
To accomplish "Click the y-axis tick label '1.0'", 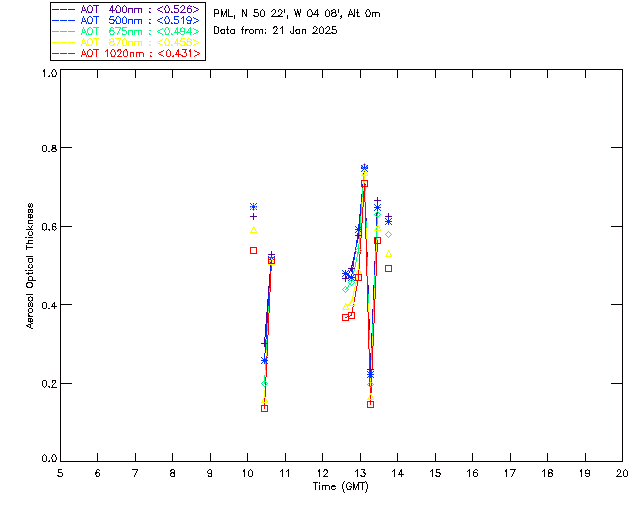I will coord(49,73).
